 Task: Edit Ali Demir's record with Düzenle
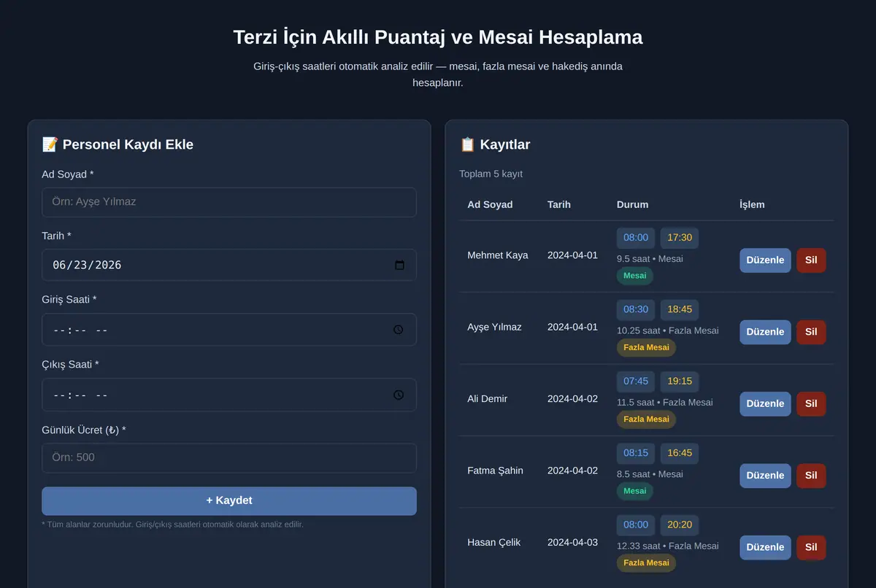click(x=765, y=404)
